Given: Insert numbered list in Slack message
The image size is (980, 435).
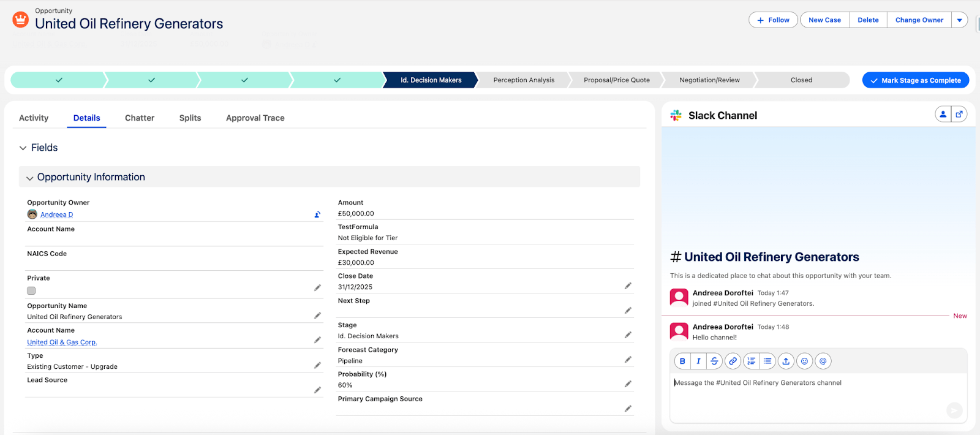Looking at the screenshot, I should click(x=752, y=361).
